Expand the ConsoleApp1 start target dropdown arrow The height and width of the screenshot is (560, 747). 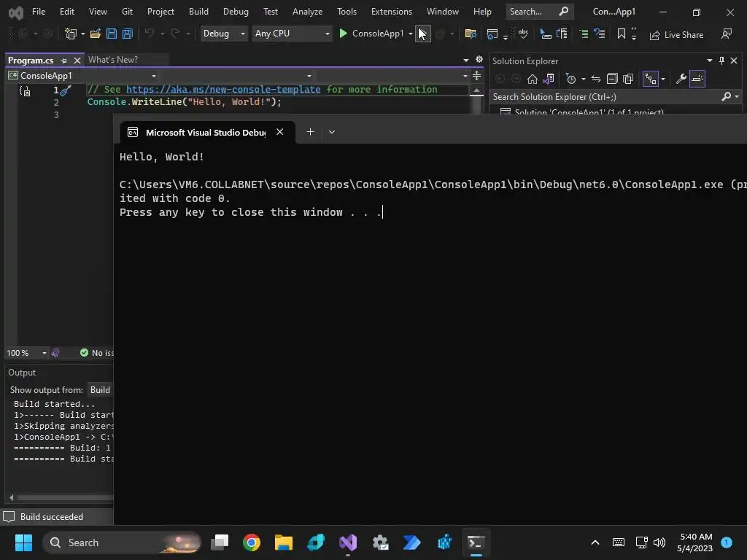(410, 34)
